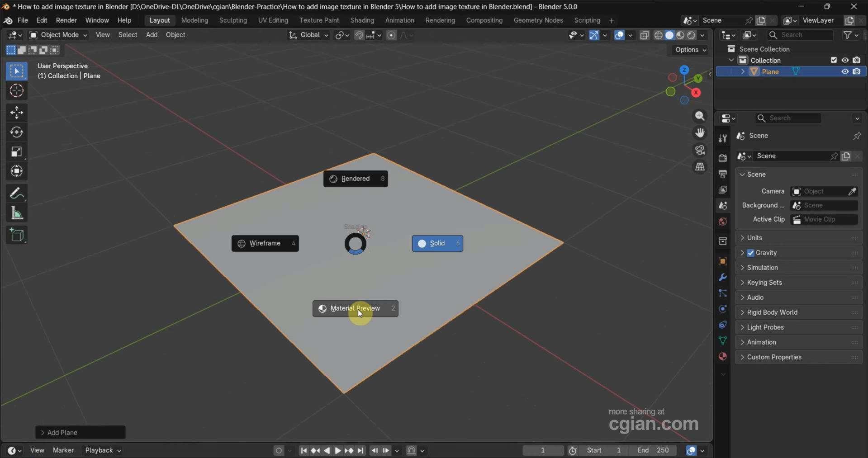Open the Object Mode dropdown
The height and width of the screenshot is (458, 868).
pos(58,35)
